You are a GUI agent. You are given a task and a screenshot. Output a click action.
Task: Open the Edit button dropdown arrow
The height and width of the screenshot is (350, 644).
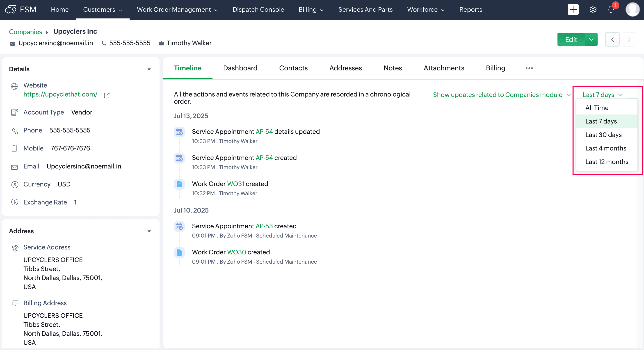click(591, 39)
